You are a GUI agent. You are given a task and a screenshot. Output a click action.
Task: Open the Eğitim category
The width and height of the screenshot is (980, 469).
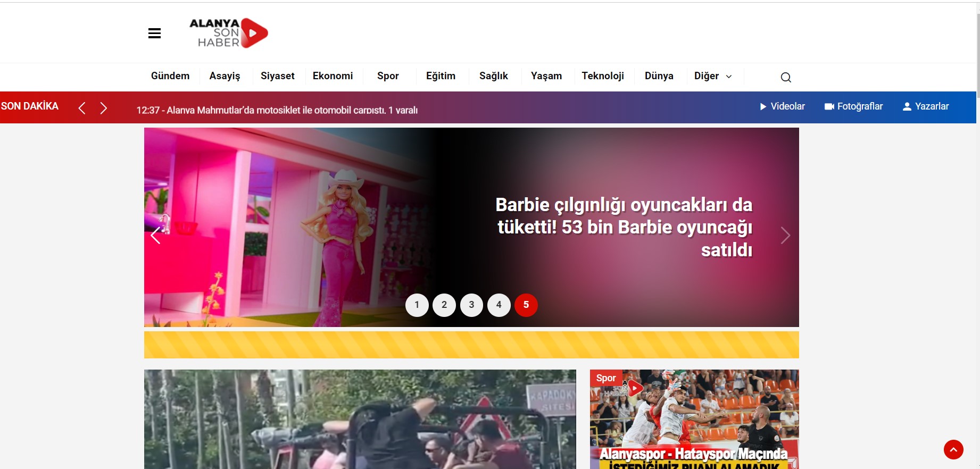tap(441, 76)
